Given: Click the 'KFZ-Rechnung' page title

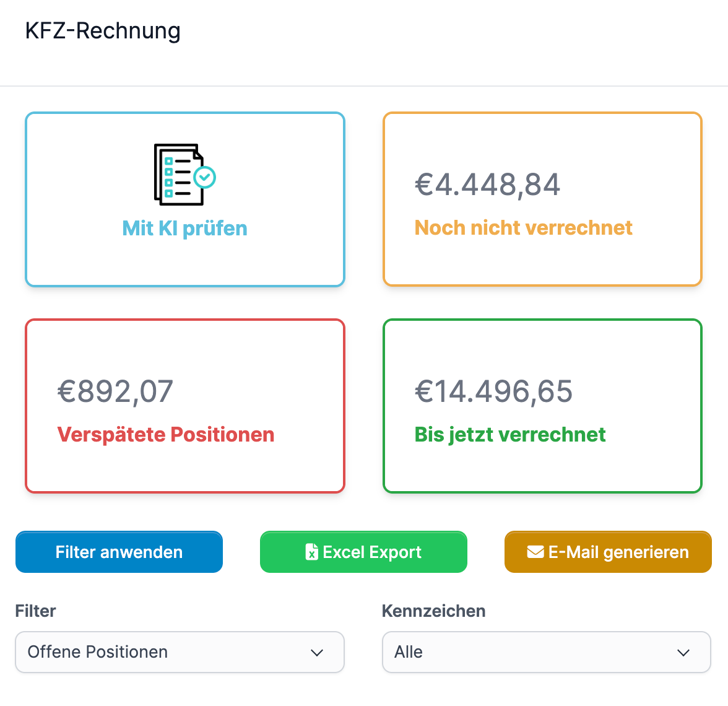Looking at the screenshot, I should [x=103, y=30].
